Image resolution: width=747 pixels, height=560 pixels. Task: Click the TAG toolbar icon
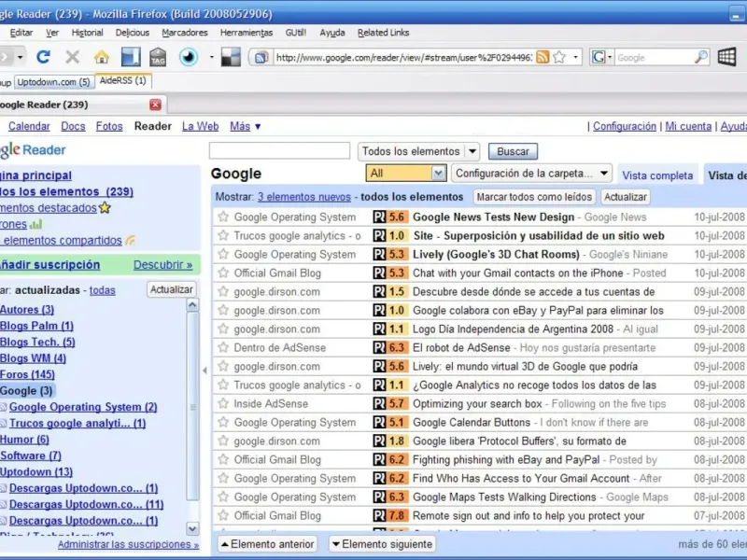(158, 57)
